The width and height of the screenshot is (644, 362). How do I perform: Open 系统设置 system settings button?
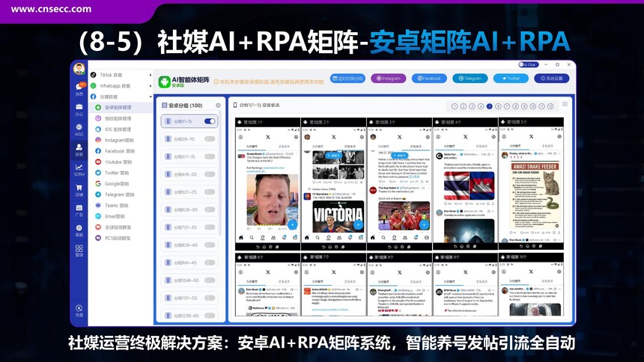coord(552,79)
